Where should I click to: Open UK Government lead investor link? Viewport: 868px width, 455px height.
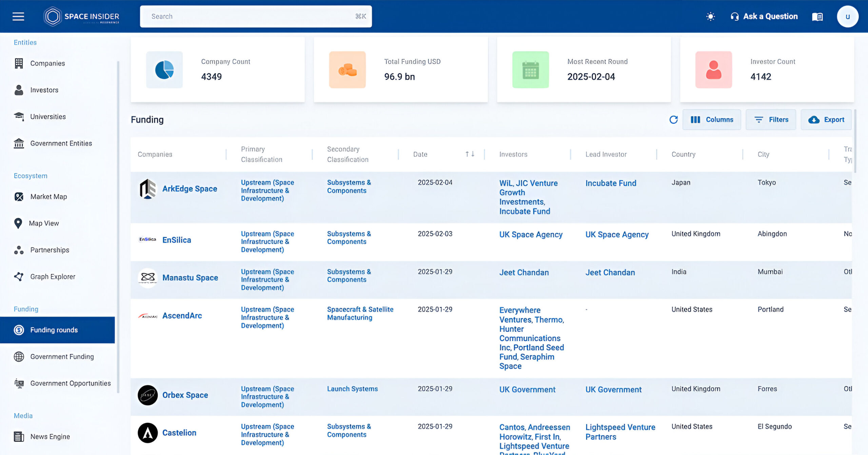click(x=613, y=390)
